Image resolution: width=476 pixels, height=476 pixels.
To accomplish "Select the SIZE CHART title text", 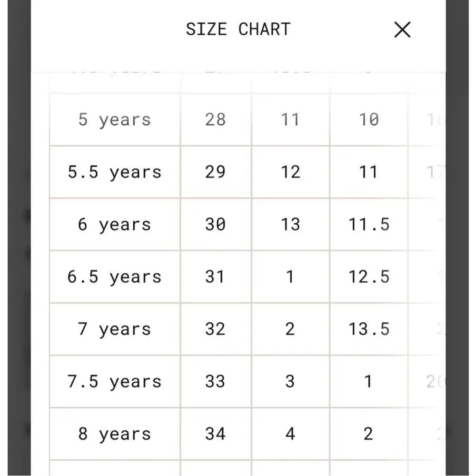I will (238, 30).
